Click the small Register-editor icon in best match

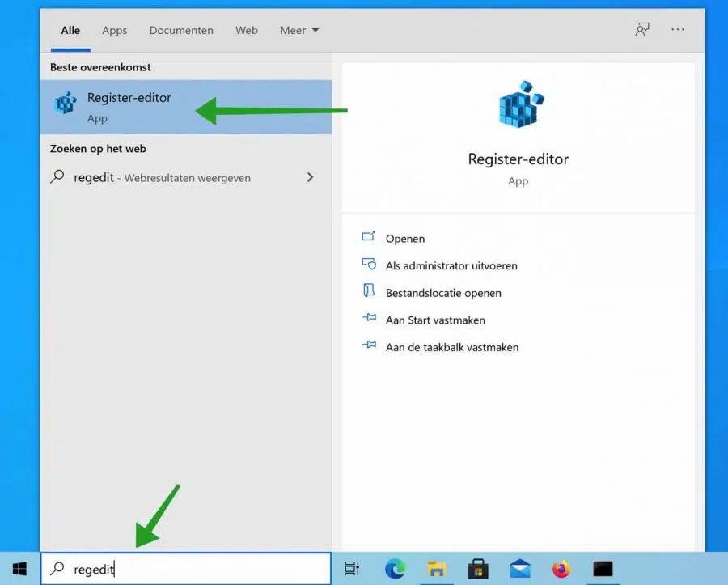click(66, 103)
